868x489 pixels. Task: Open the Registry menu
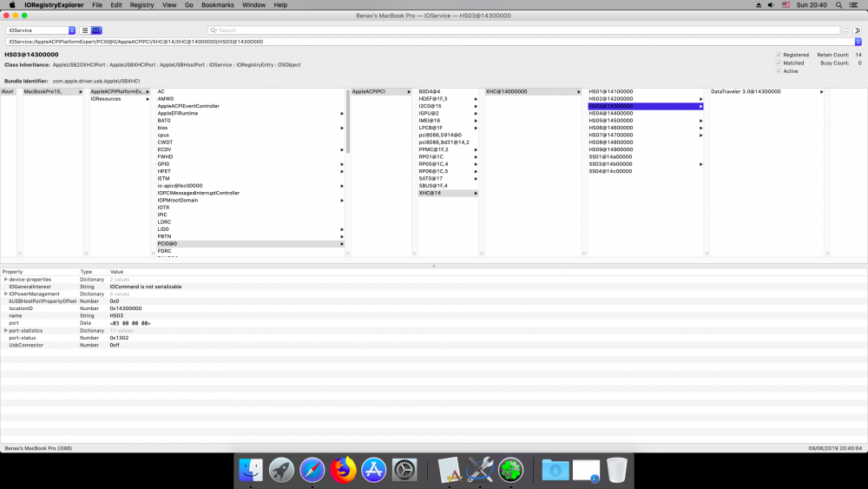click(141, 5)
